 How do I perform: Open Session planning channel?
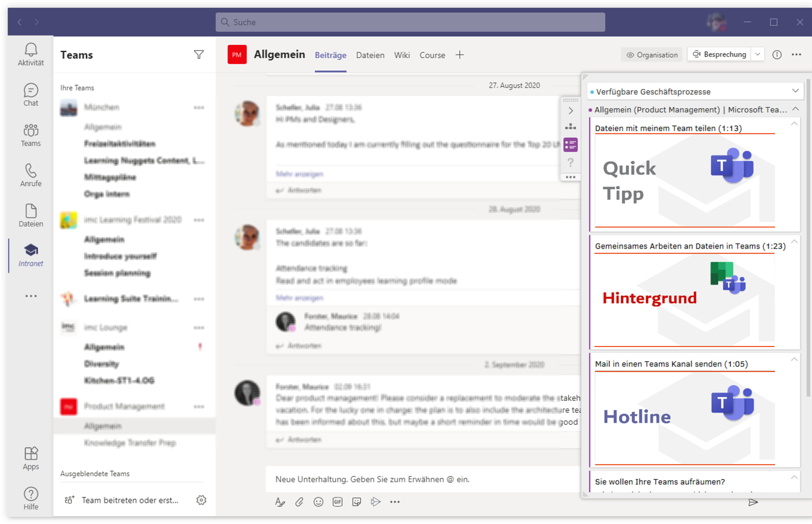pyautogui.click(x=117, y=273)
